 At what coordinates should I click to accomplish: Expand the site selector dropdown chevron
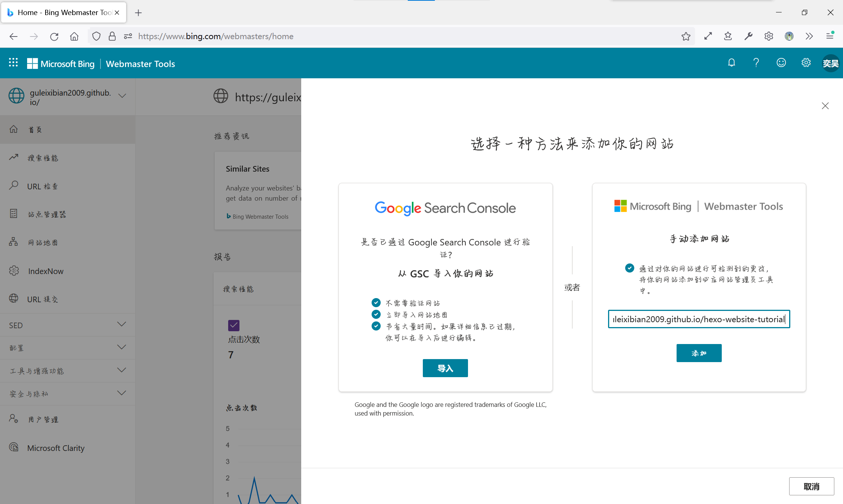[x=122, y=96]
